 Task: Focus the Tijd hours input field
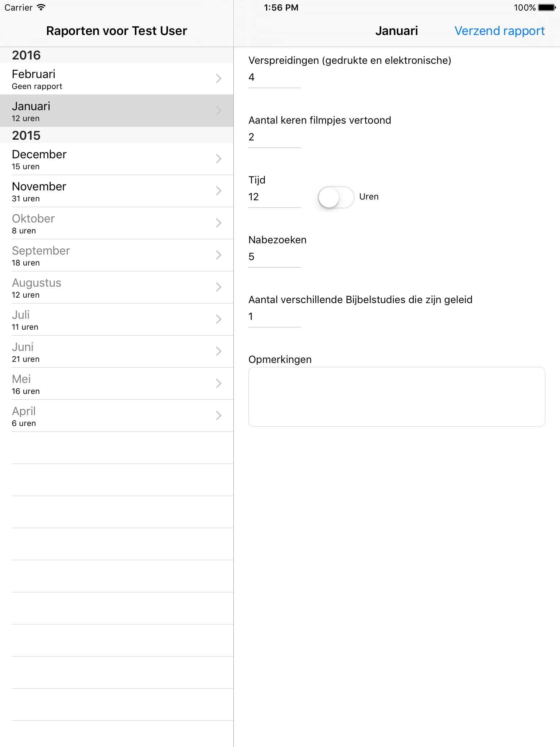(x=274, y=197)
